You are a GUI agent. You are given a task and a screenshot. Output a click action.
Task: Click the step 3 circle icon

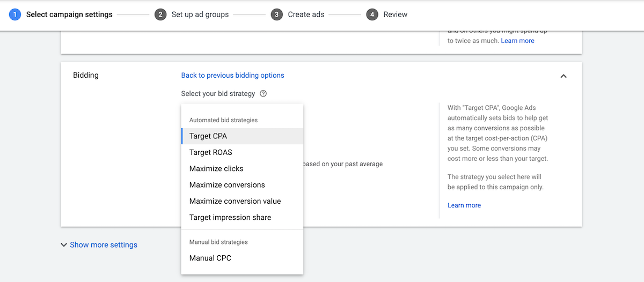(x=276, y=14)
